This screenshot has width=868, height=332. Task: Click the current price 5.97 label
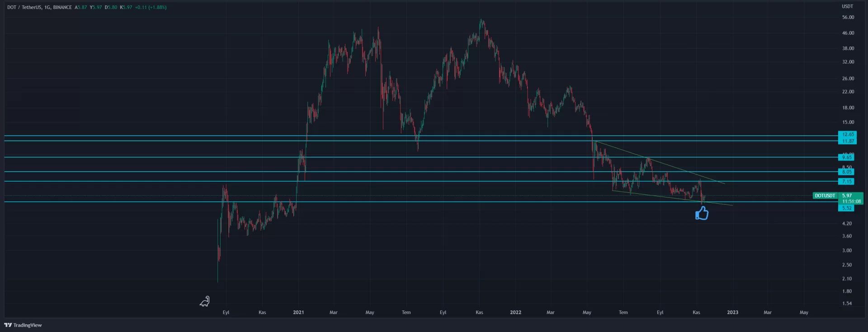point(847,196)
